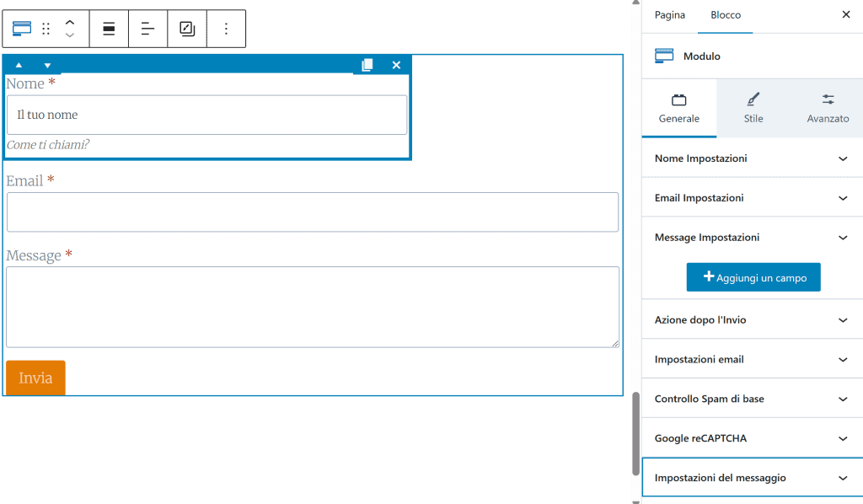Move the Nome field down

47,65
